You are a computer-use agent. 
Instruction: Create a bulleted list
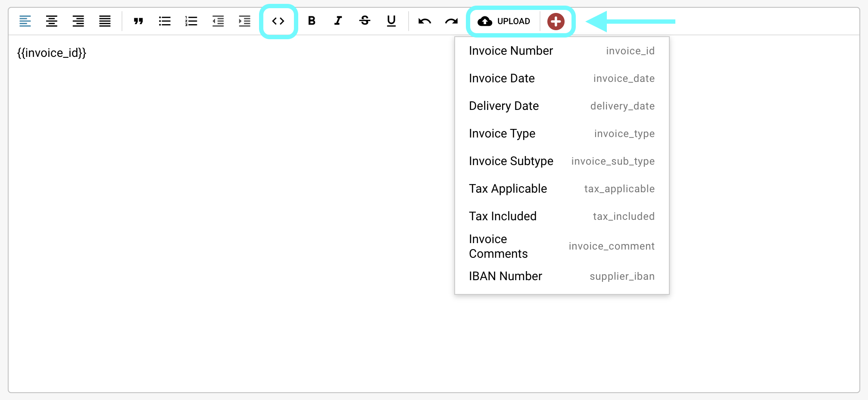(x=165, y=21)
